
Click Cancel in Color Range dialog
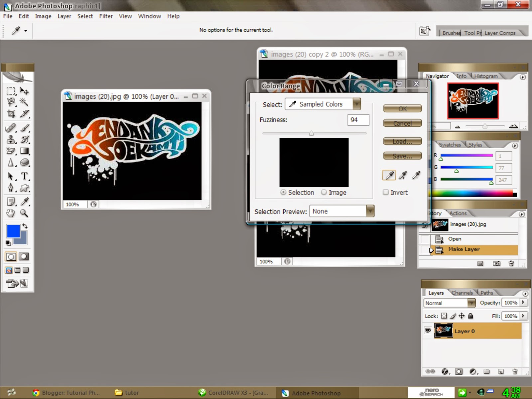coord(403,123)
